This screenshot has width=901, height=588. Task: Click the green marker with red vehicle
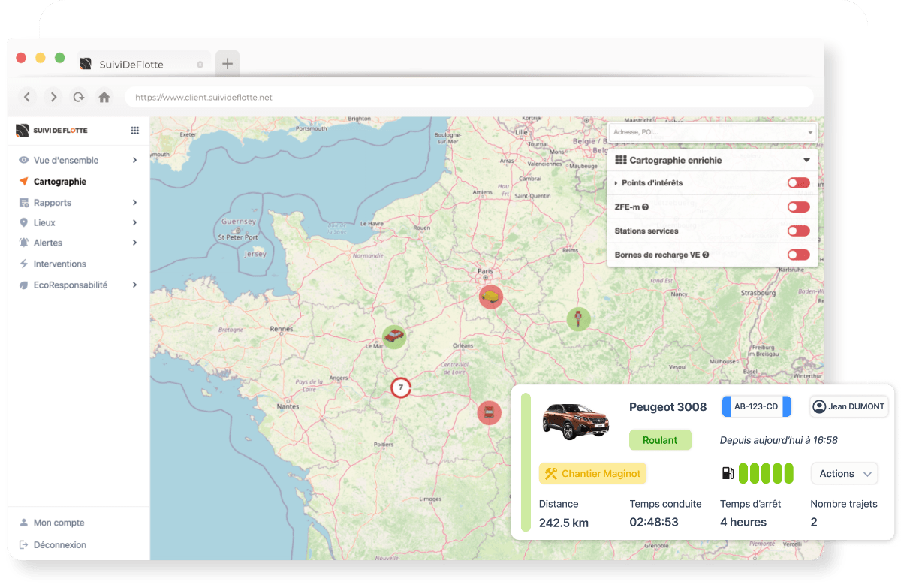578,319
